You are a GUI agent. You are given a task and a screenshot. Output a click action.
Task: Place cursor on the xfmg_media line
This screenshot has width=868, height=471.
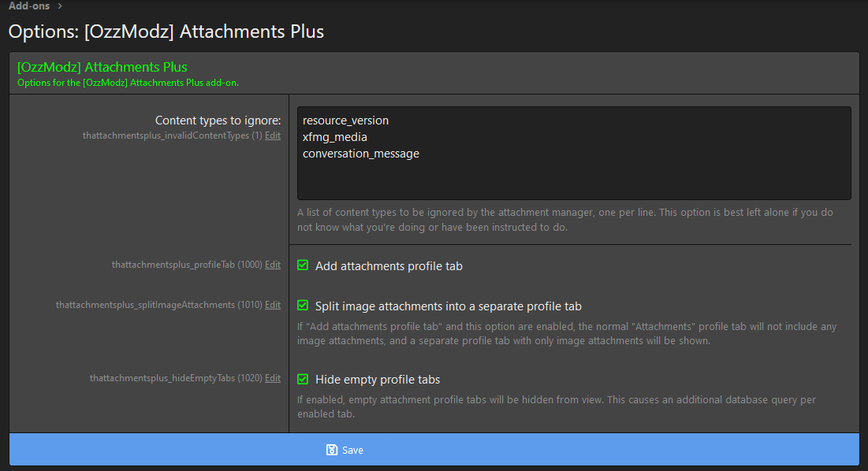[335, 137]
